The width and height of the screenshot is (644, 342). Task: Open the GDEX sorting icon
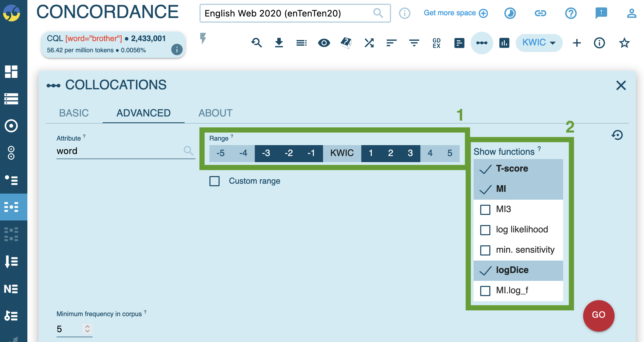click(x=436, y=43)
